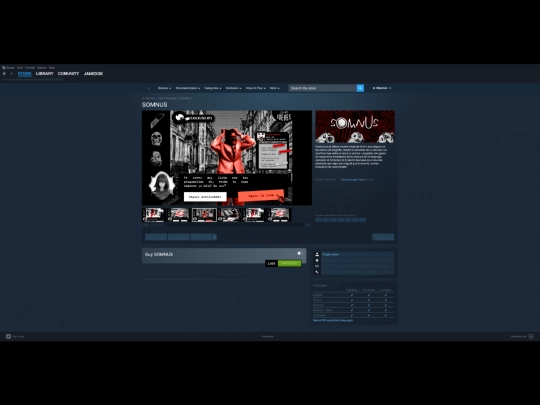
Task: Go back with the Steam back arrow
Action: (4, 73)
